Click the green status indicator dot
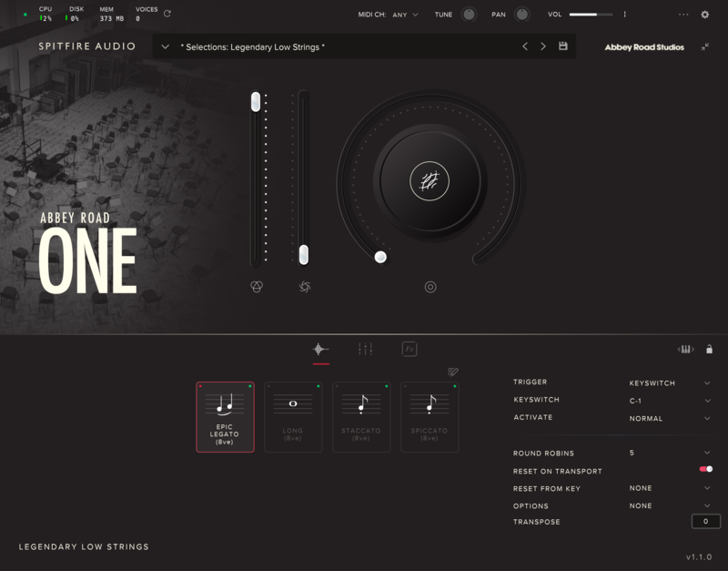 point(25,15)
